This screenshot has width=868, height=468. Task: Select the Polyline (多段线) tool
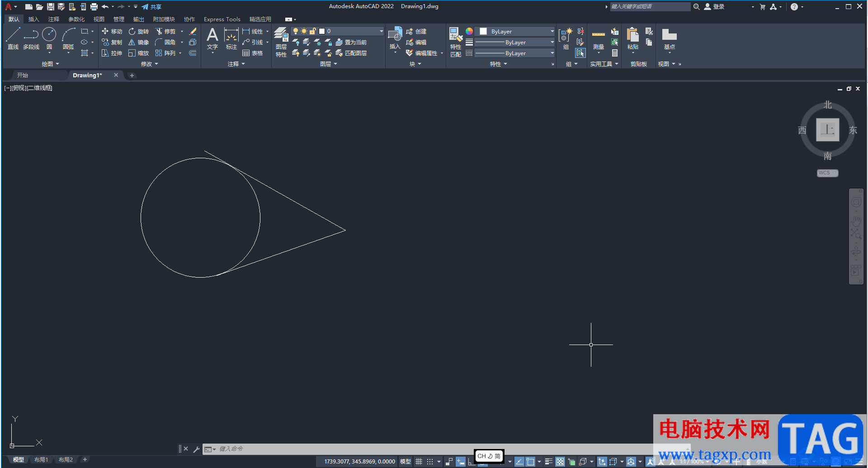tap(31, 38)
